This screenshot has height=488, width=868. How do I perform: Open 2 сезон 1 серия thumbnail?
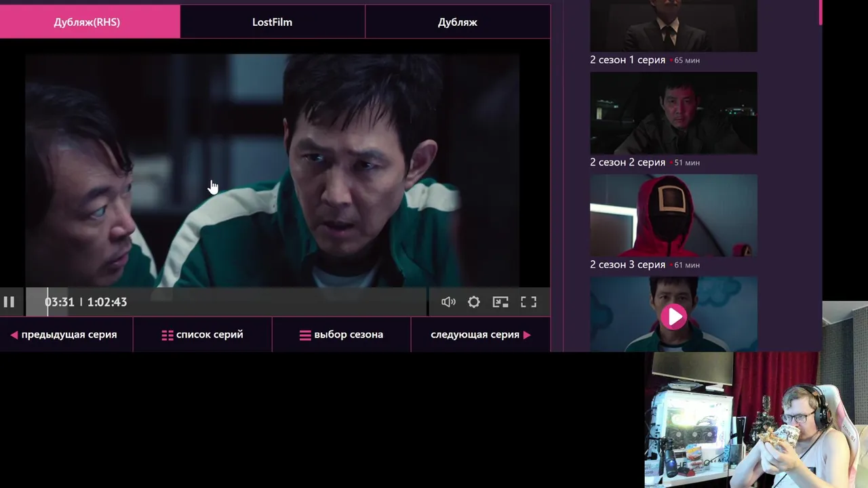click(673, 26)
